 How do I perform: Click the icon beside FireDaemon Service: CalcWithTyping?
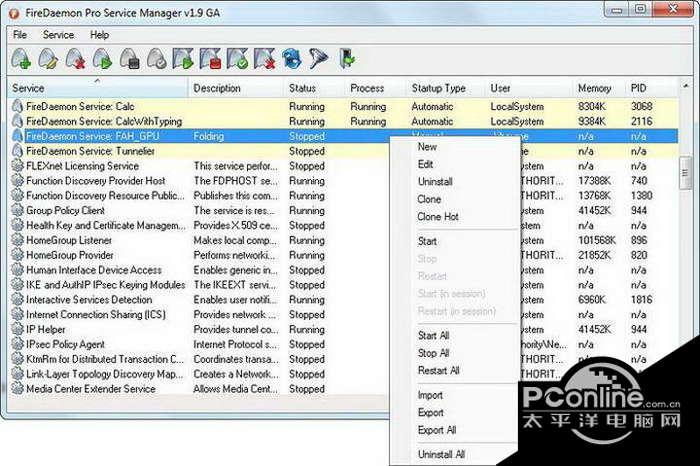[17, 121]
